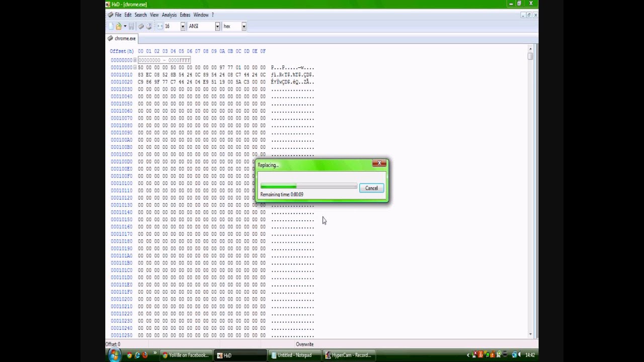This screenshot has width=644, height=362.
Task: Click offset row 00010010
Action: pos(121,75)
